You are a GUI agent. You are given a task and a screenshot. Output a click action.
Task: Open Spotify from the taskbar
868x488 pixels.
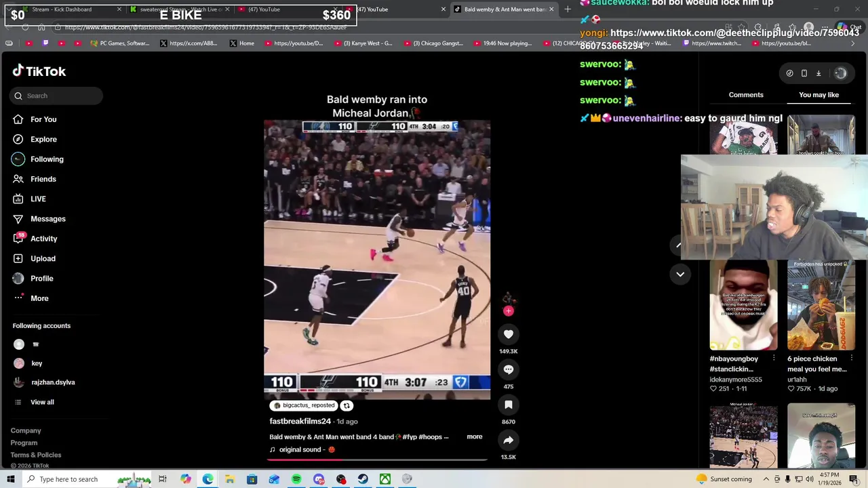pos(296,479)
